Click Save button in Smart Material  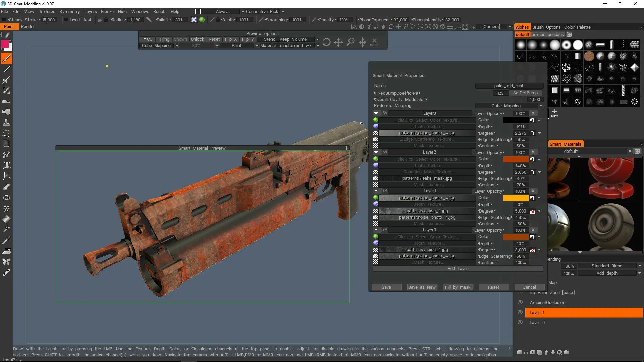point(386,287)
